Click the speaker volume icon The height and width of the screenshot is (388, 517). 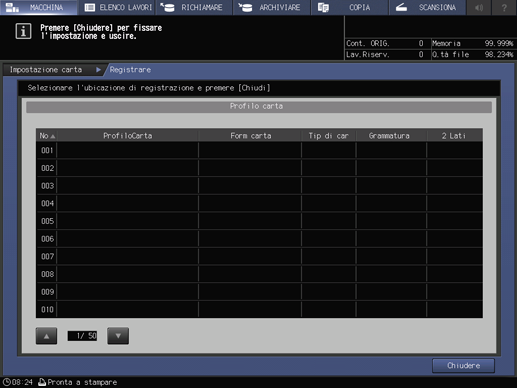coord(479,7)
